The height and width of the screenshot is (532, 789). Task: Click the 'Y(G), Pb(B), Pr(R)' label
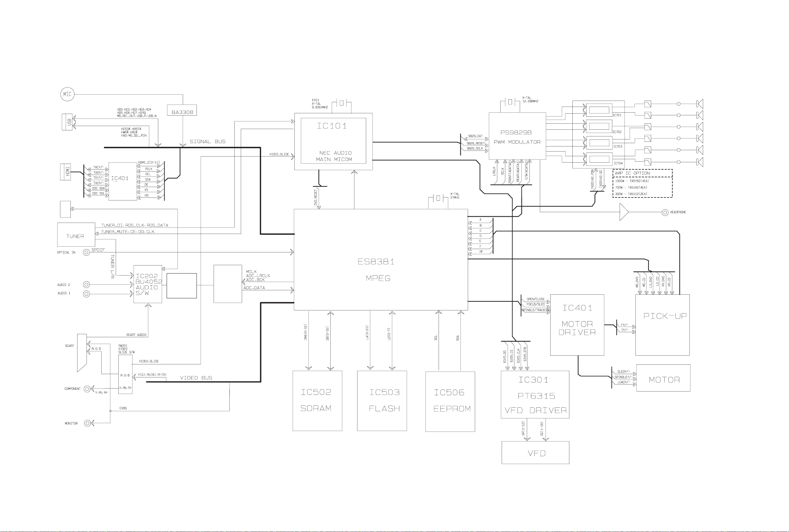(152, 375)
